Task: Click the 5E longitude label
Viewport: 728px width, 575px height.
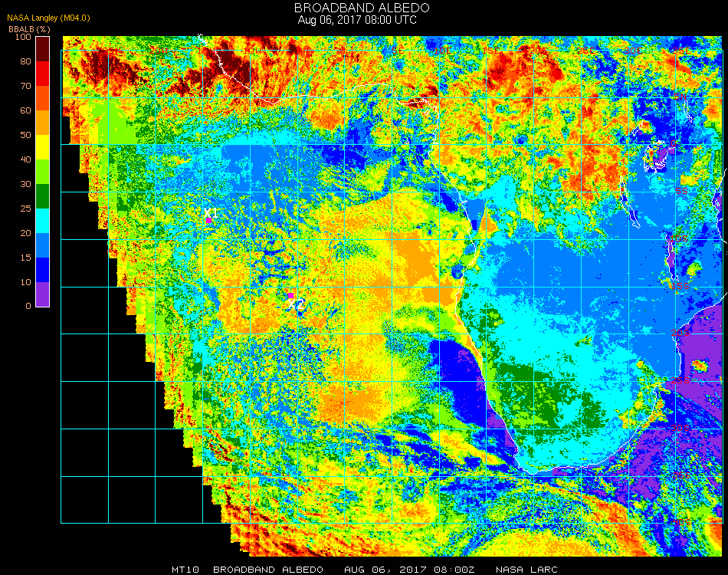Action: pos(398,51)
